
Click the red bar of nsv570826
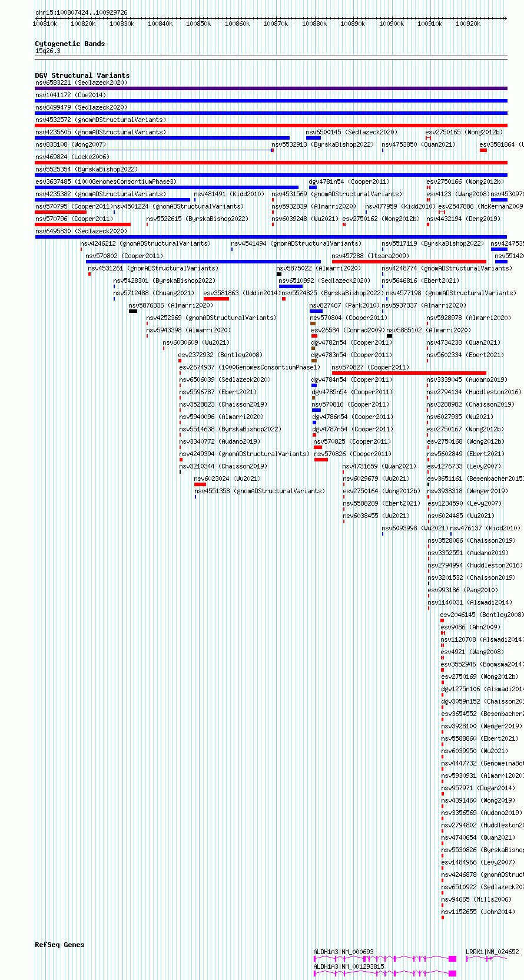[x=321, y=460]
